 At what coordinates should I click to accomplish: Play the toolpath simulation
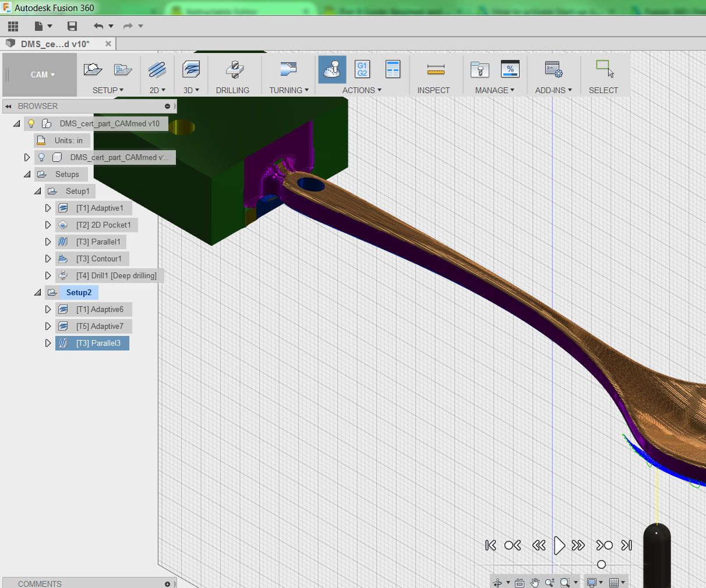pyautogui.click(x=559, y=546)
